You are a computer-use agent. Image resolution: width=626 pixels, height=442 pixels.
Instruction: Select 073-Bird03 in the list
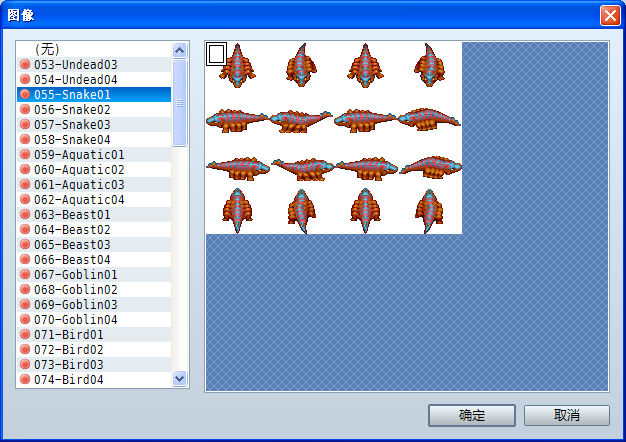coord(94,365)
